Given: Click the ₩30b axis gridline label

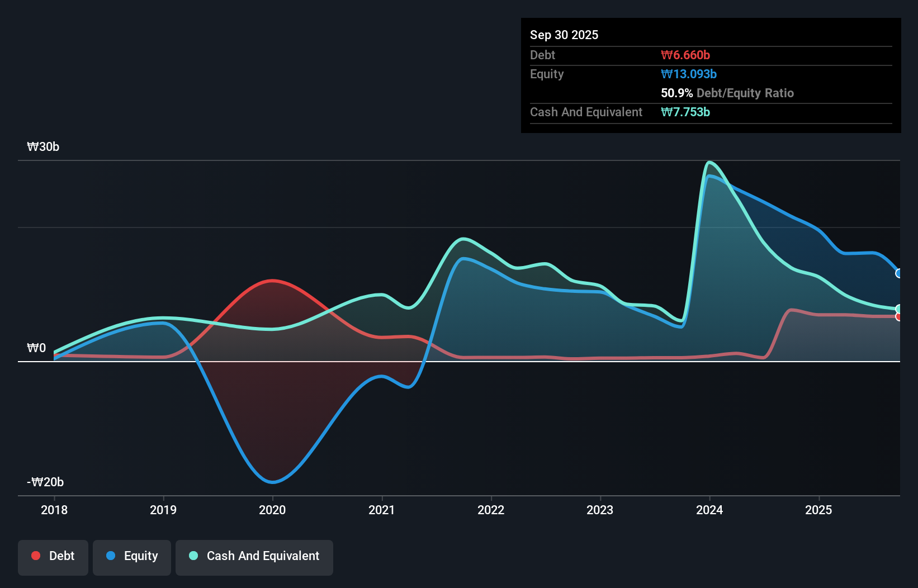Looking at the screenshot, I should point(42,147).
